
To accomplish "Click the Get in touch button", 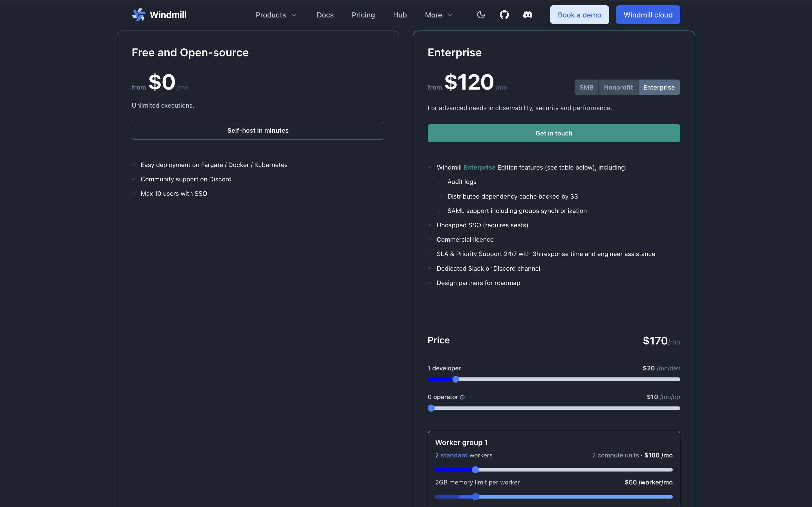I will pyautogui.click(x=554, y=133).
